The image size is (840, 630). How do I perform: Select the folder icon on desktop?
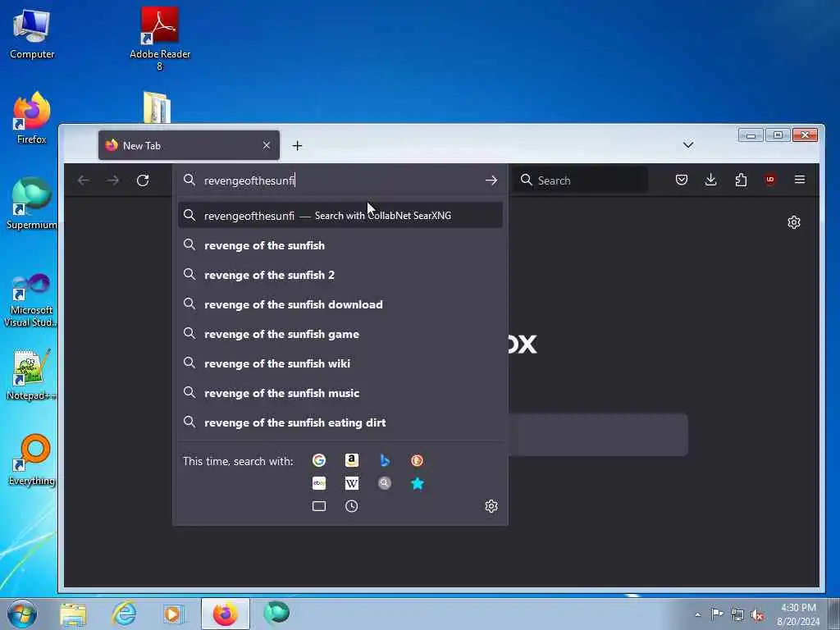pos(157,107)
